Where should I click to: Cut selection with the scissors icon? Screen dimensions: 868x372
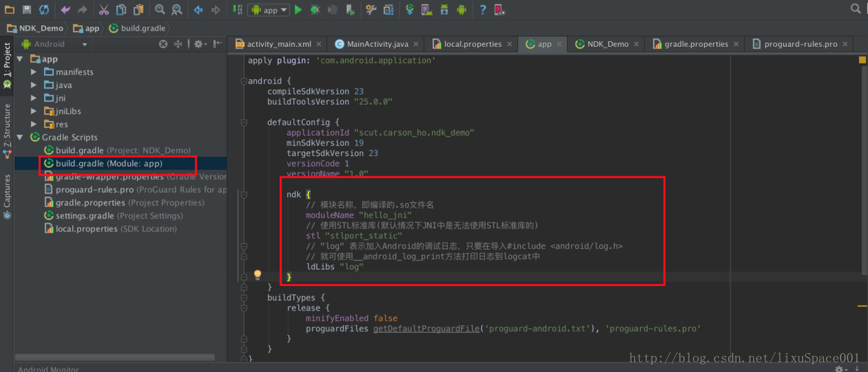click(x=104, y=10)
